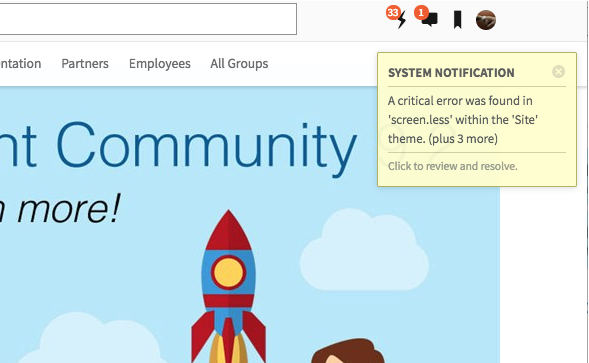
Task: Dismiss the System Notification popup
Action: [x=559, y=71]
